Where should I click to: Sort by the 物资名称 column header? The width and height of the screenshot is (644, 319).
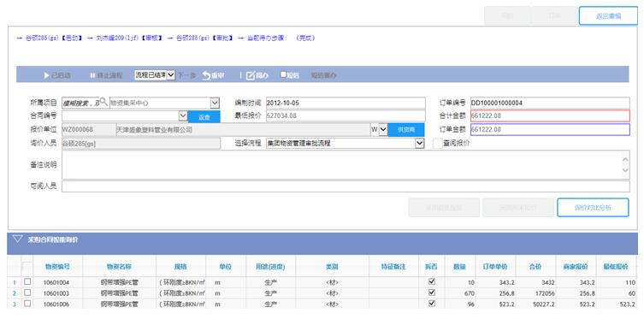[x=119, y=267]
